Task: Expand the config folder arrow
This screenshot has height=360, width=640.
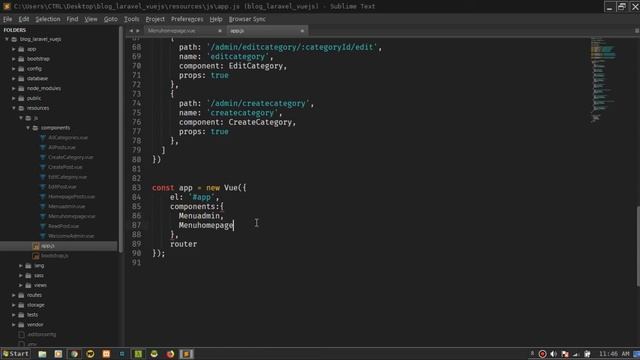Action: (13, 69)
